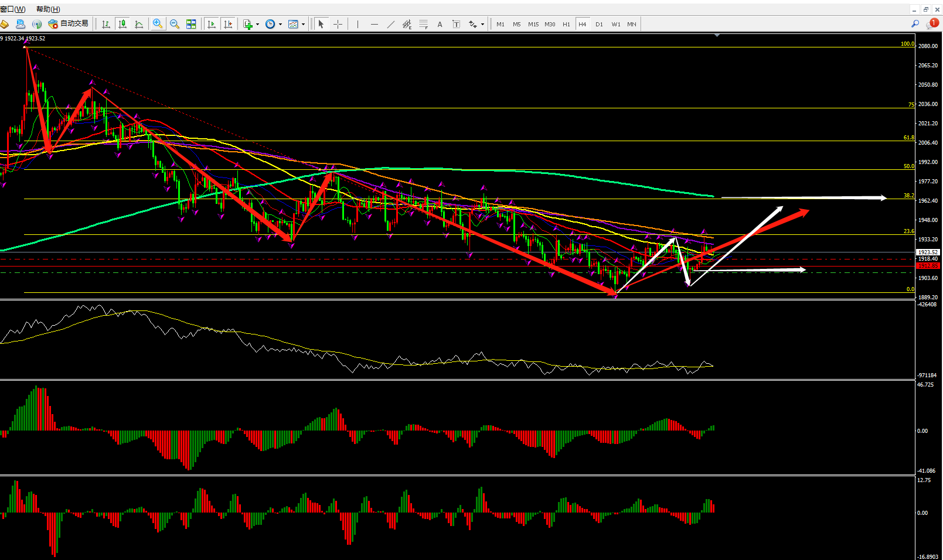943x560 pixels.
Task: Select the Crosshair tool
Action: tap(338, 24)
